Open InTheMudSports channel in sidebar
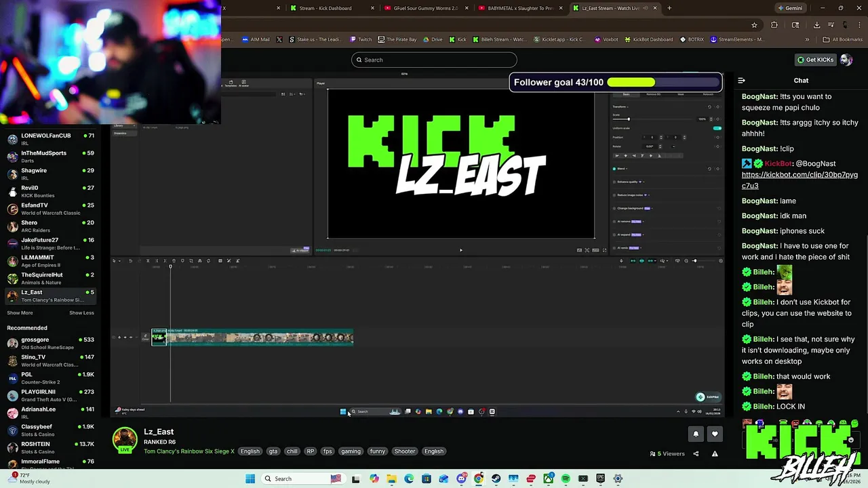The height and width of the screenshot is (488, 868). pyautogui.click(x=51, y=157)
